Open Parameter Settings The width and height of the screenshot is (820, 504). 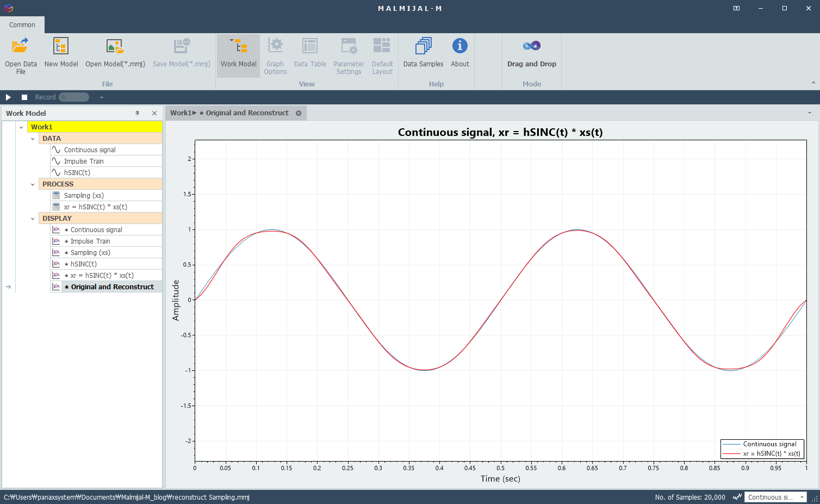pyautogui.click(x=349, y=56)
